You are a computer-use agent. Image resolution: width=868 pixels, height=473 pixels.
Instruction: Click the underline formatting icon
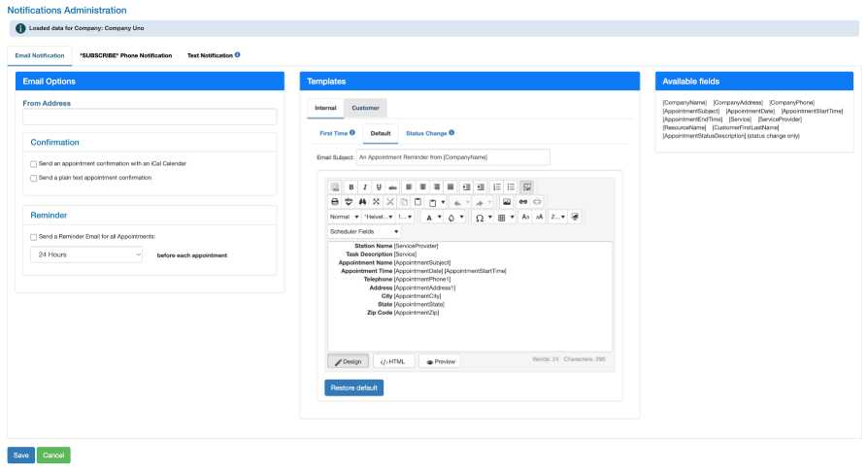tap(379, 186)
